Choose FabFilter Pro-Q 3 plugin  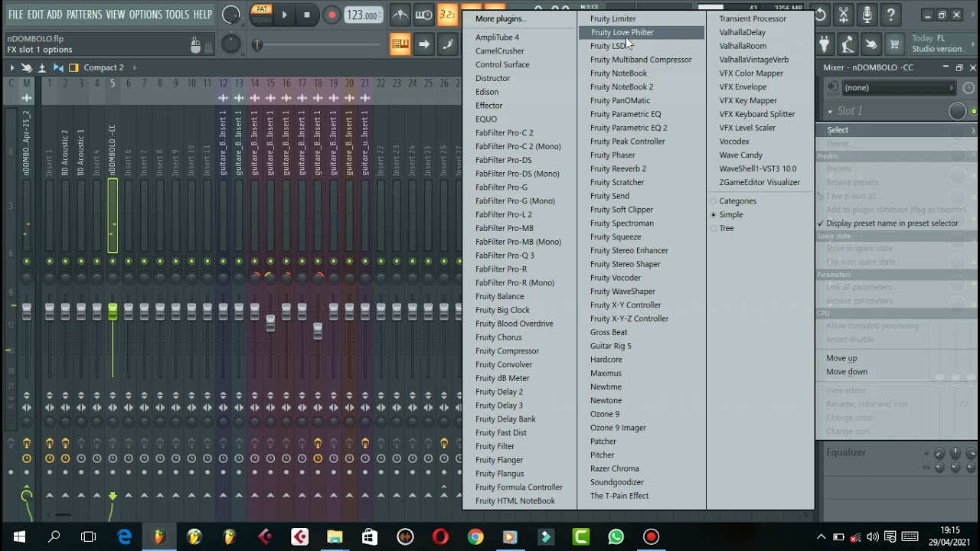tap(505, 256)
